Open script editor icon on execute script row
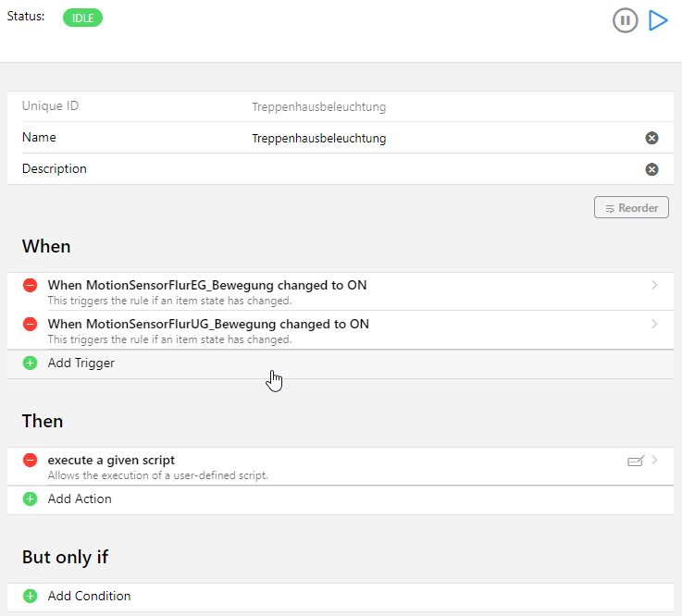Image resolution: width=682 pixels, height=616 pixels. (x=636, y=461)
